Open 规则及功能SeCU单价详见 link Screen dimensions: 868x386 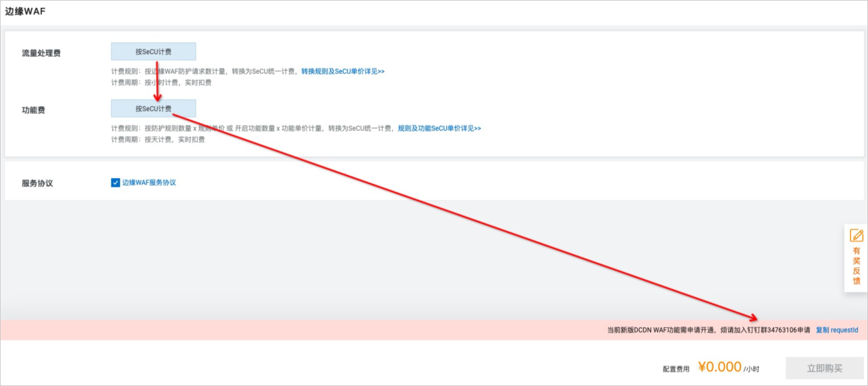438,128
